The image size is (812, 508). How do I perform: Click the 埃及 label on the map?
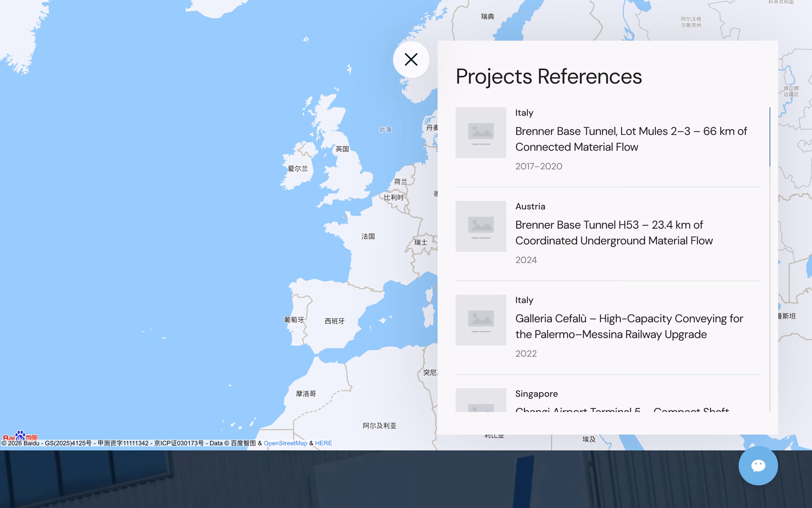tap(589, 439)
